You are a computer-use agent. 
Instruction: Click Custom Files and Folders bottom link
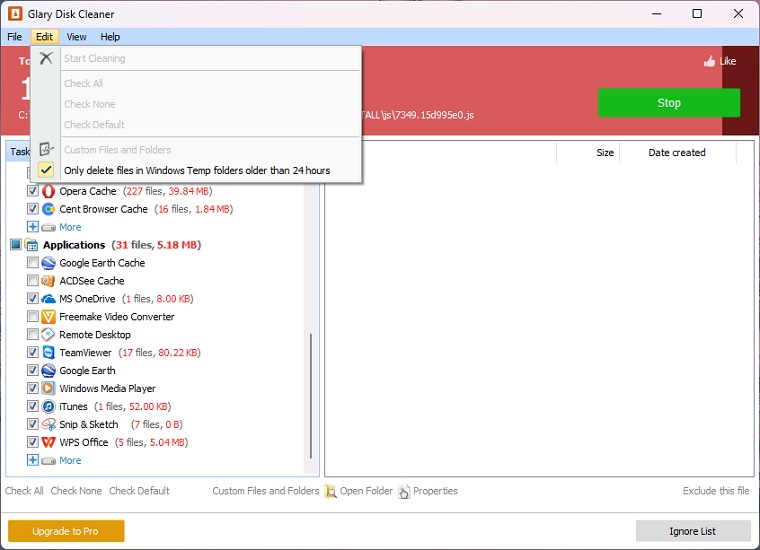coord(266,491)
